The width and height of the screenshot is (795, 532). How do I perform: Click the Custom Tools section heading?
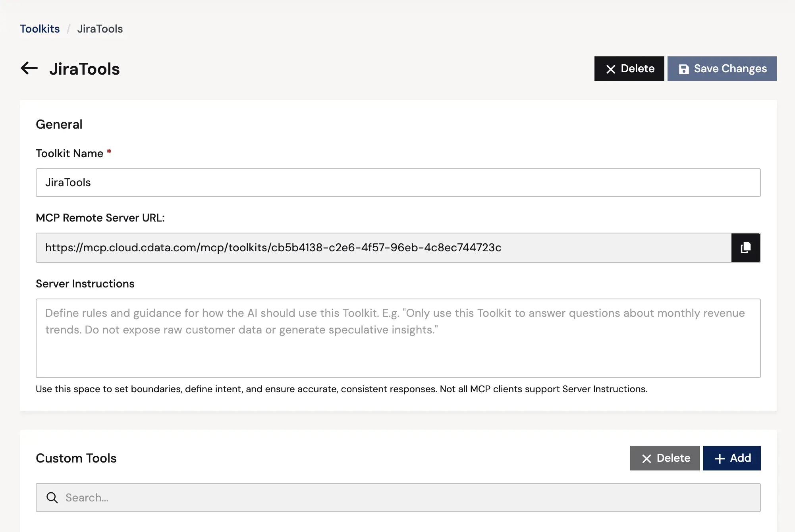point(76,458)
